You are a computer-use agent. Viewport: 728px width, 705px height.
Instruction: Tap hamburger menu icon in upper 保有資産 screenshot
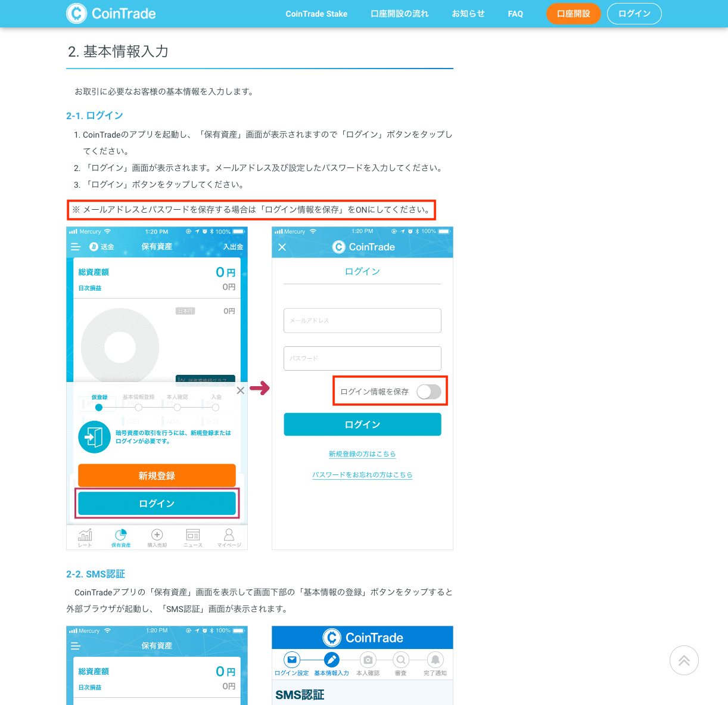(75, 247)
